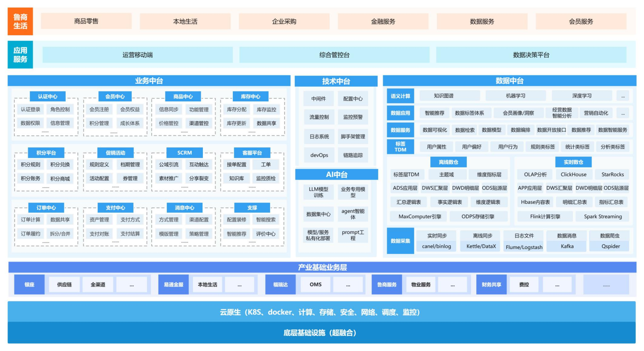644x351 pixels.
Task: Click the 银座 blue block
Action: click(29, 284)
